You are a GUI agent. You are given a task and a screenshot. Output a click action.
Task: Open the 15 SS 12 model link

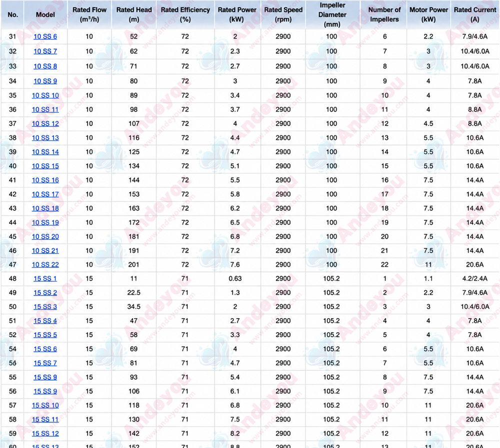[45, 434]
